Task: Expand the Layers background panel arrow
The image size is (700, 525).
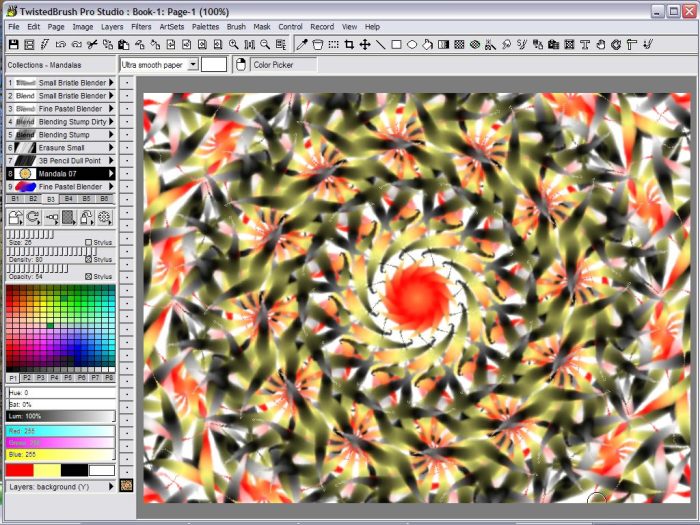Action: (111, 487)
